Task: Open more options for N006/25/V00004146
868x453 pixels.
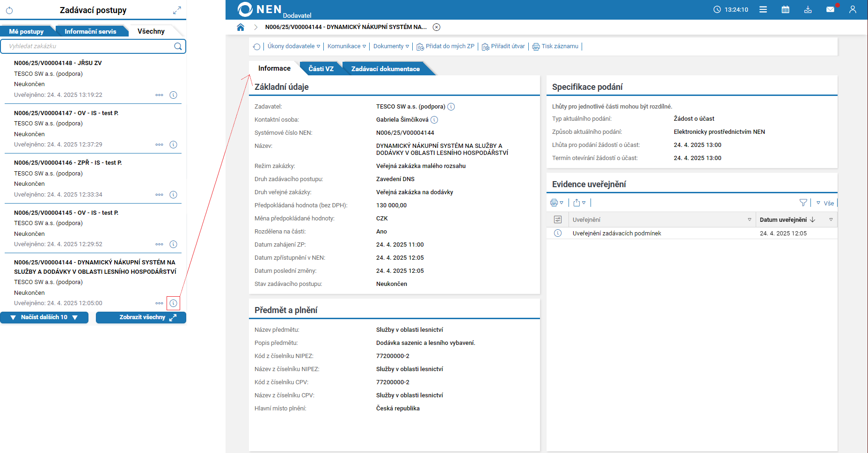Action: click(x=160, y=195)
